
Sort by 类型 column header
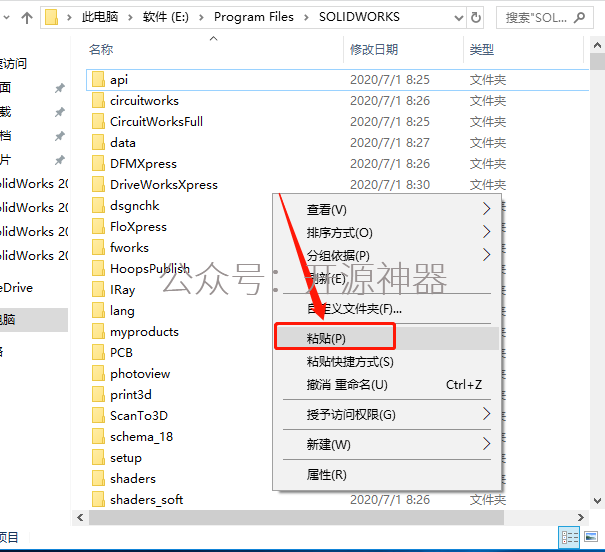click(x=481, y=49)
